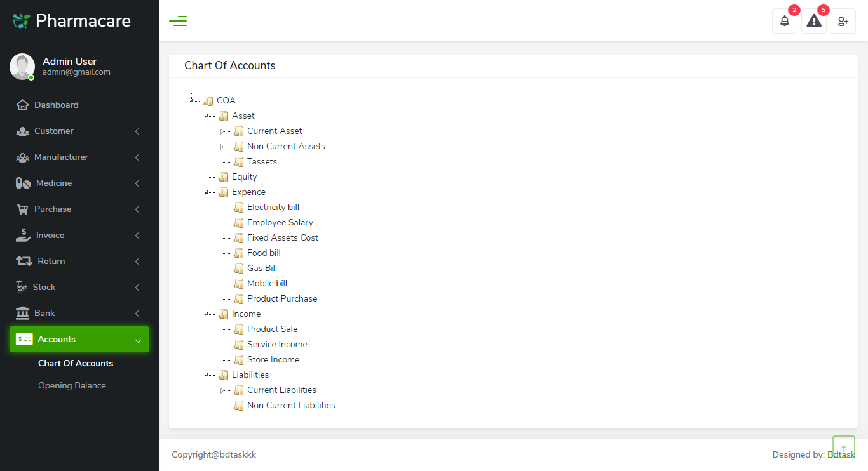This screenshot has height=471, width=868.
Task: Click the hamburger menu icon
Action: click(x=178, y=21)
